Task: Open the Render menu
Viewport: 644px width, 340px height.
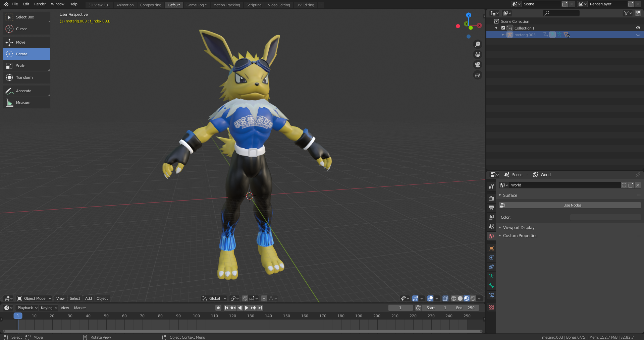Action: click(40, 4)
